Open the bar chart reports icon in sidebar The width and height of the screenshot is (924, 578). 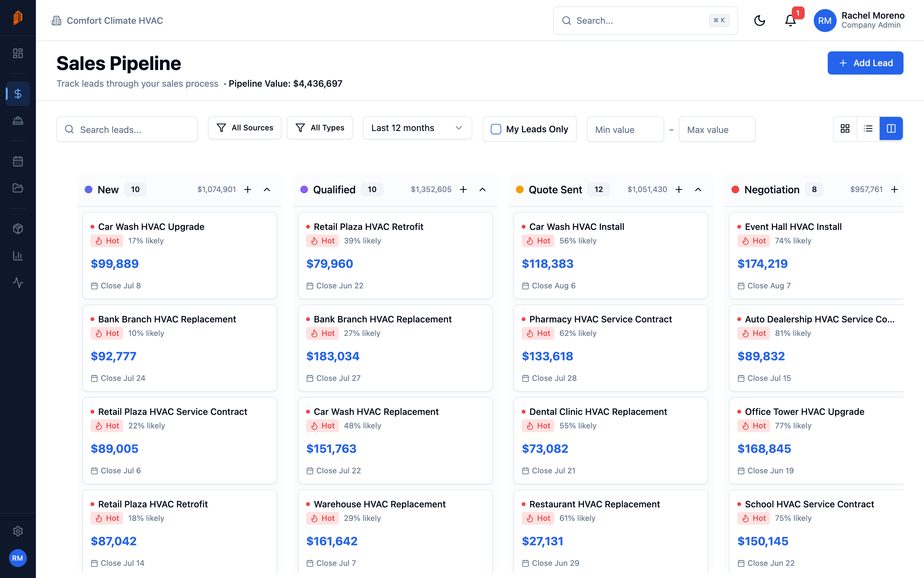click(18, 256)
